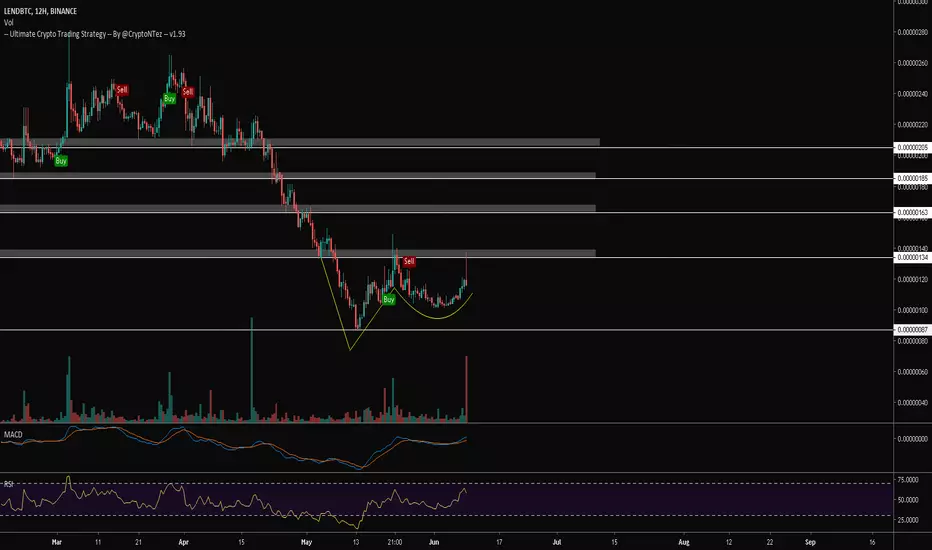This screenshot has height=550, width=932.
Task: Click the 0.00000260 tick on the price axis
Action: tap(913, 63)
